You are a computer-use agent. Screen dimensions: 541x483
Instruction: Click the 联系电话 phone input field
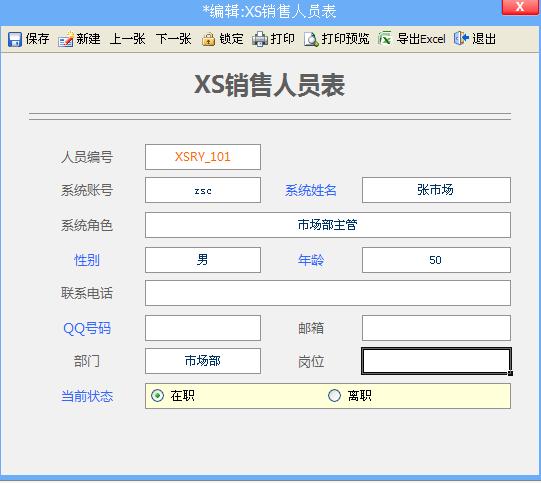(x=328, y=293)
